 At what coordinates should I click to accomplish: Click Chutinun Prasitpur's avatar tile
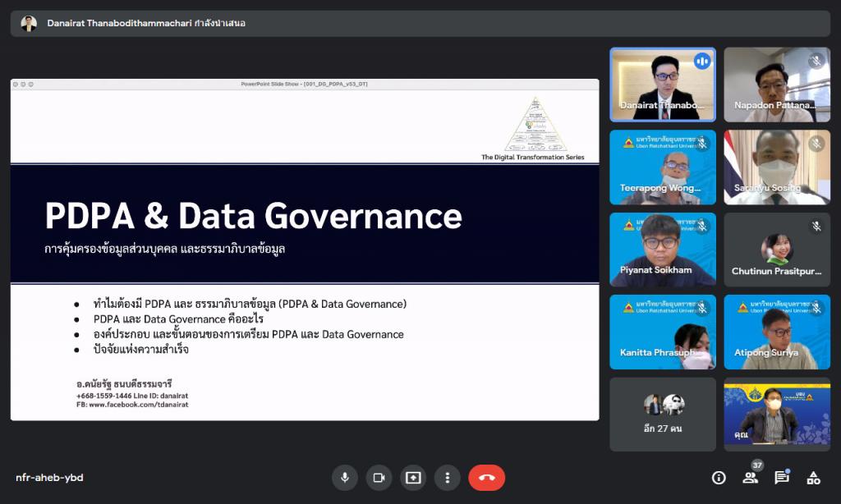[x=777, y=250]
